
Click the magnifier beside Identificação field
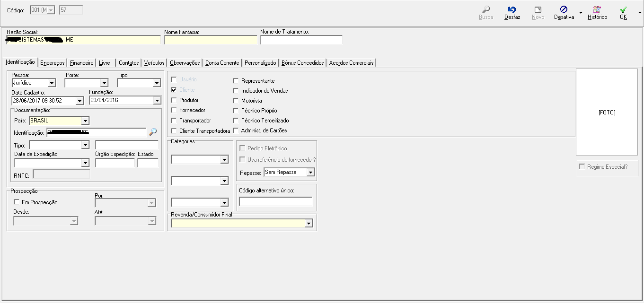[x=152, y=132]
